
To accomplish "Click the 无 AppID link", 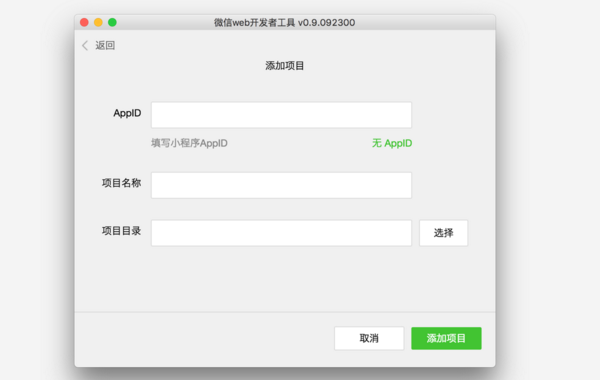I will (x=392, y=143).
